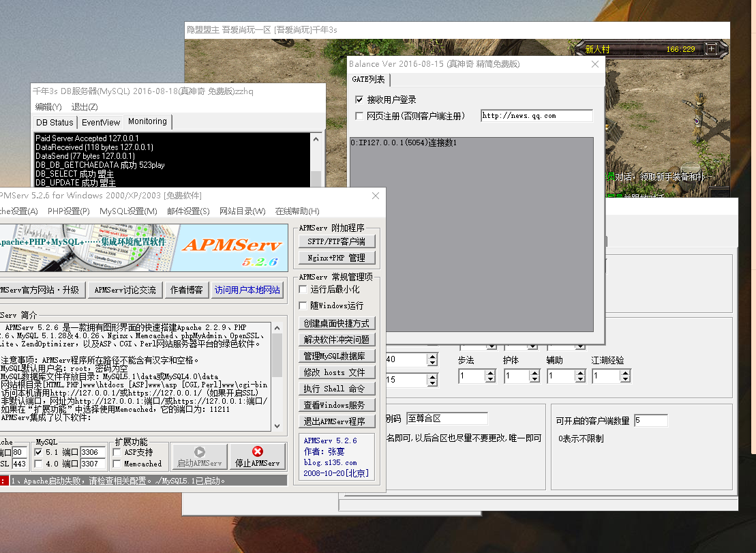The width and height of the screenshot is (756, 553).
Task: Check the 运行后最小化 option
Action: (x=303, y=289)
